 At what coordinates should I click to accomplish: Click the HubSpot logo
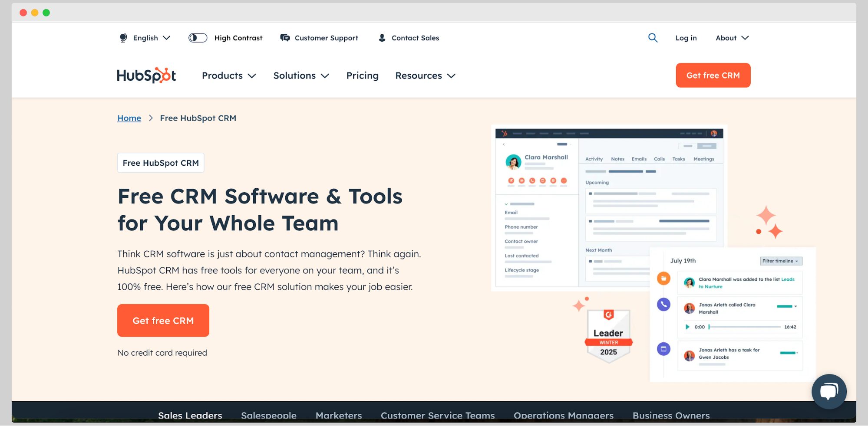tap(146, 75)
